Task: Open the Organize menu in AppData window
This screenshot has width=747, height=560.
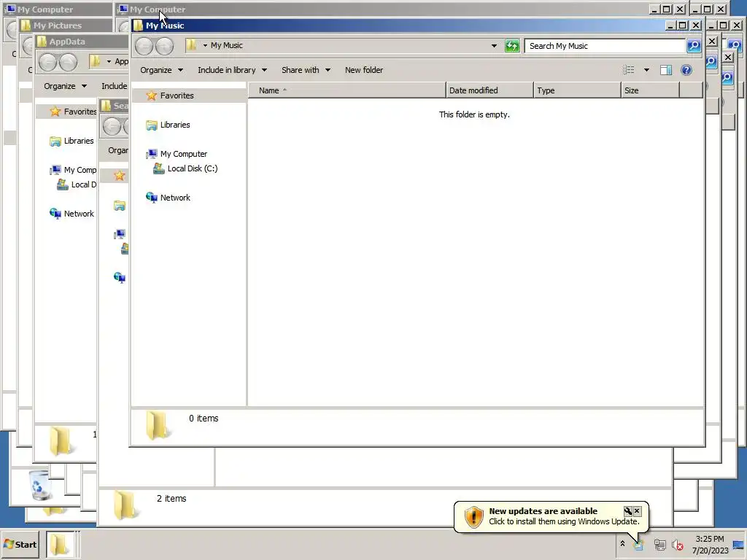Action: pyautogui.click(x=65, y=86)
